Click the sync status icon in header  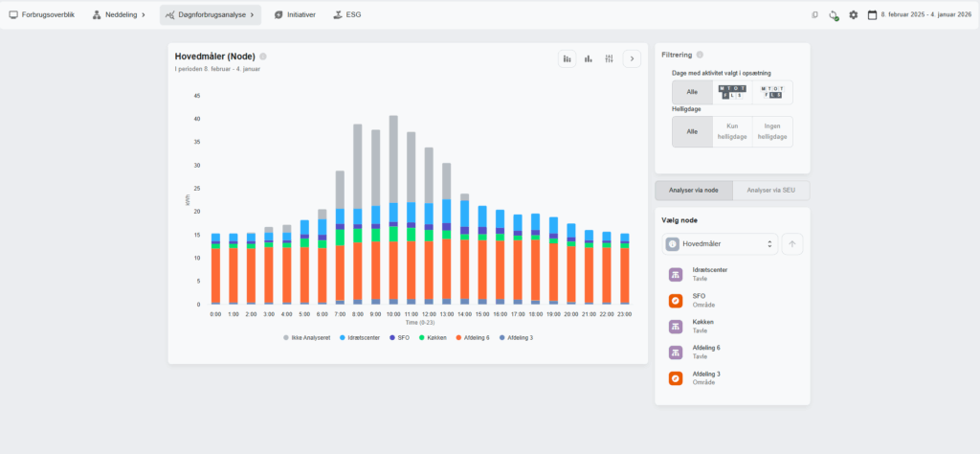click(x=834, y=15)
